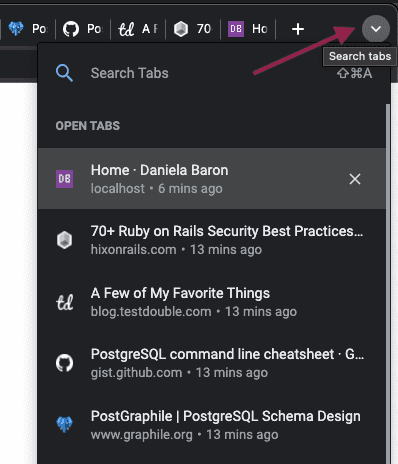398x464 pixels.
Task: Click the new tab plus button
Action: point(298,29)
